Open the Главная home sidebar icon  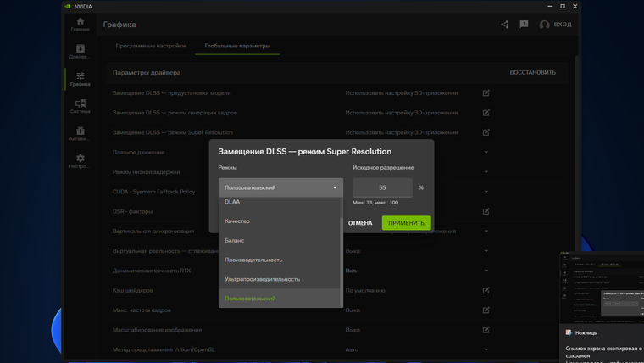pos(80,25)
